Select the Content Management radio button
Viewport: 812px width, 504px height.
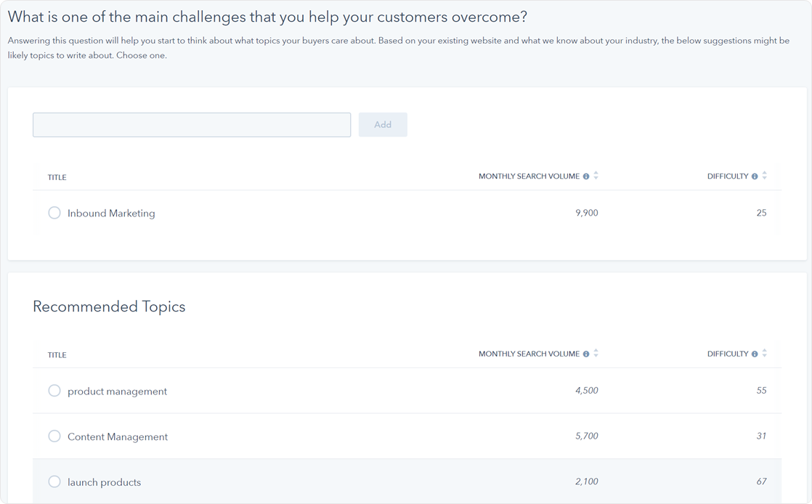coord(54,436)
